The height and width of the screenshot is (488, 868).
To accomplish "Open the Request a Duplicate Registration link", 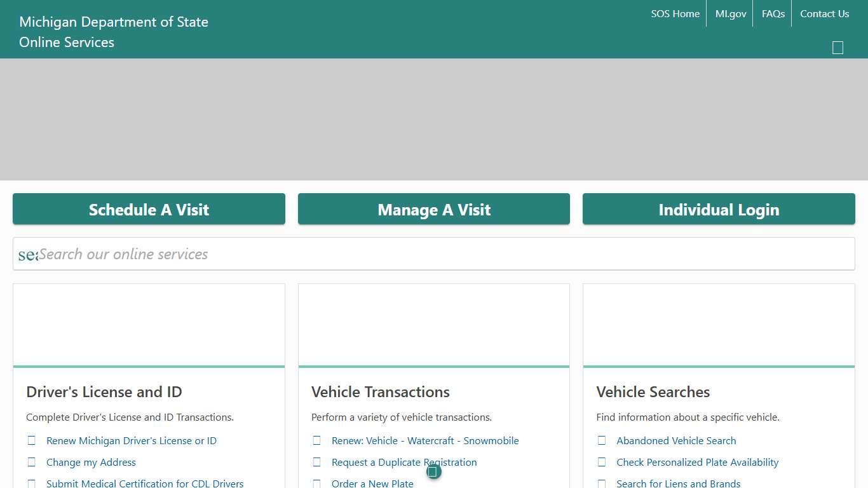I will click(404, 462).
